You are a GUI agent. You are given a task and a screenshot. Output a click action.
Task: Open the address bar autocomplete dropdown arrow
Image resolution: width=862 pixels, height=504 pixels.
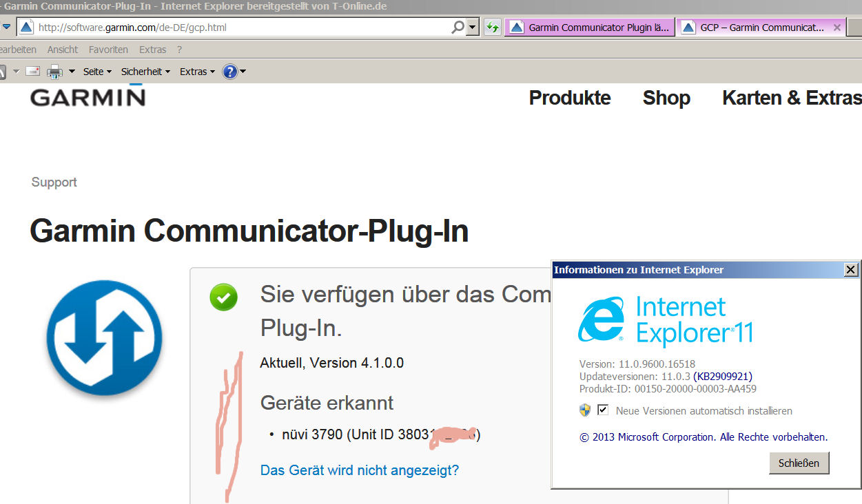coord(472,28)
